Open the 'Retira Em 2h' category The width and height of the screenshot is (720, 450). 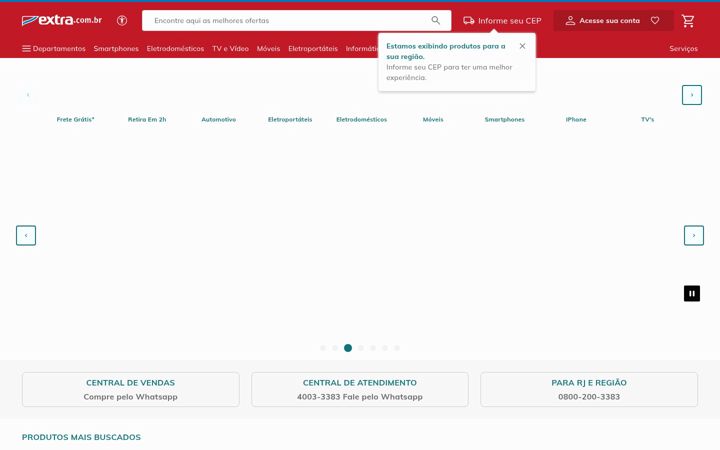[x=147, y=119]
